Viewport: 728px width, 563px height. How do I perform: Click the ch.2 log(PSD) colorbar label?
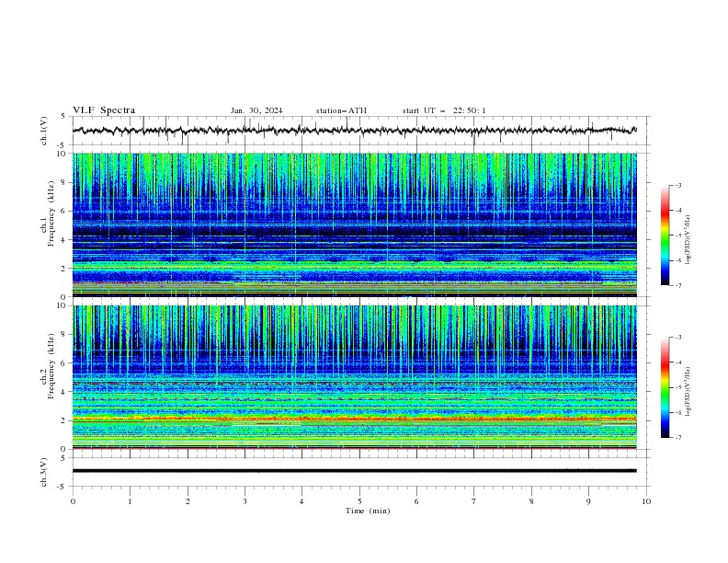688,392
